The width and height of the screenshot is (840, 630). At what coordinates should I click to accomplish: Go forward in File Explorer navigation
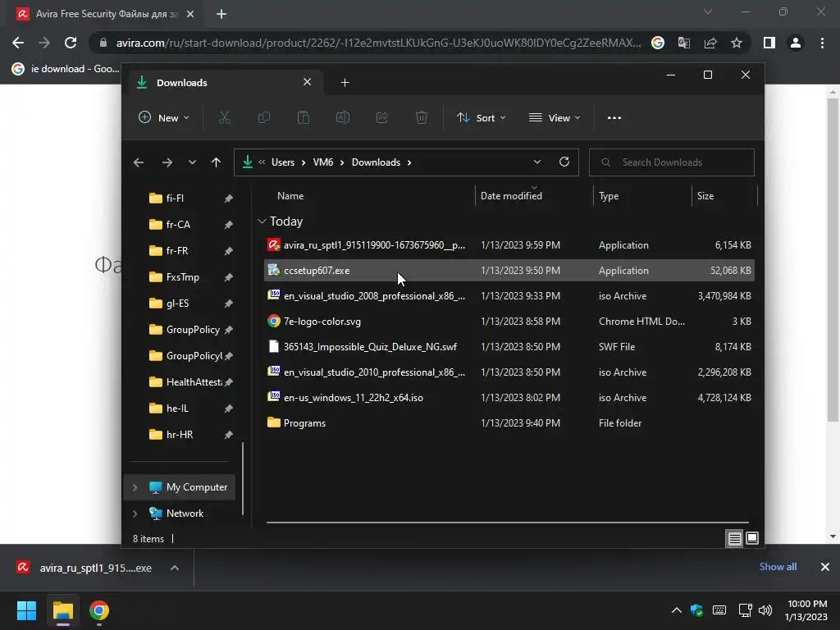(x=167, y=162)
